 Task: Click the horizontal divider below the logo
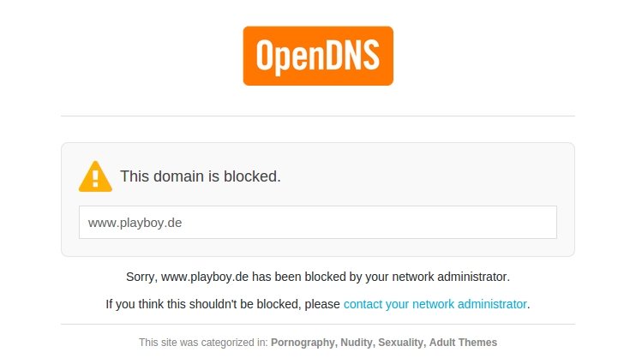(318, 116)
